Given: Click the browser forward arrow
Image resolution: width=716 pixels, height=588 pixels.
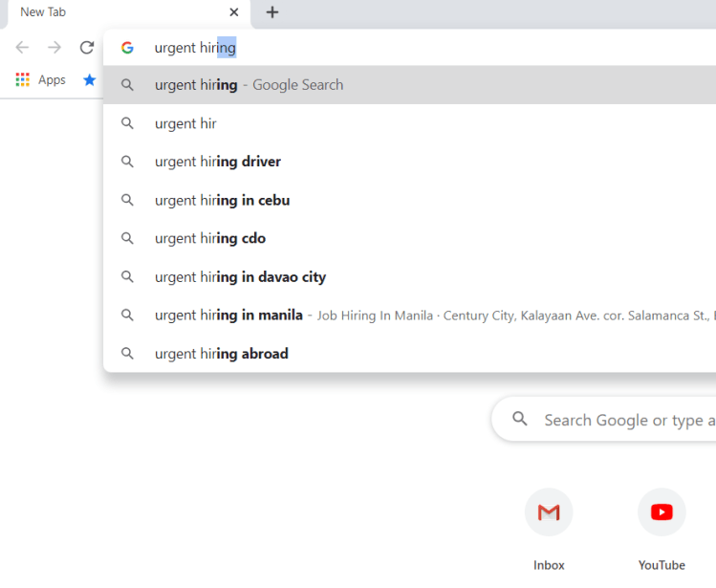Looking at the screenshot, I should pos(54,48).
